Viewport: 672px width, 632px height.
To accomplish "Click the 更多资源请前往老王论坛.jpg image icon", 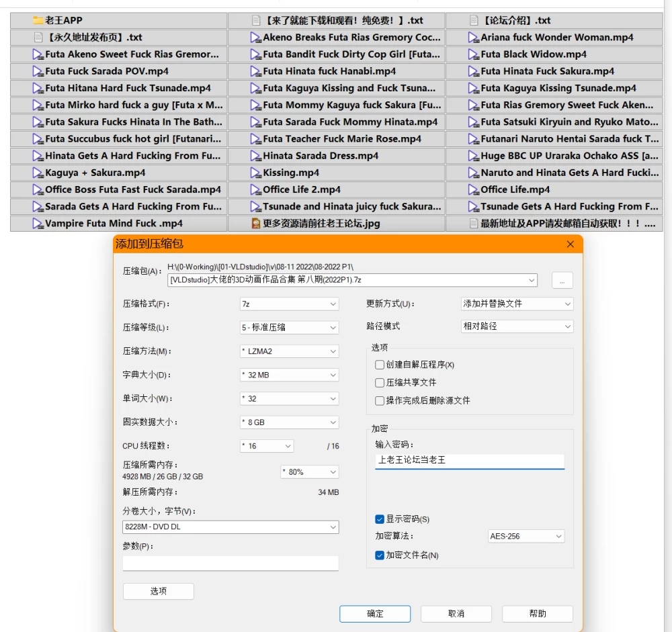I will click(255, 223).
